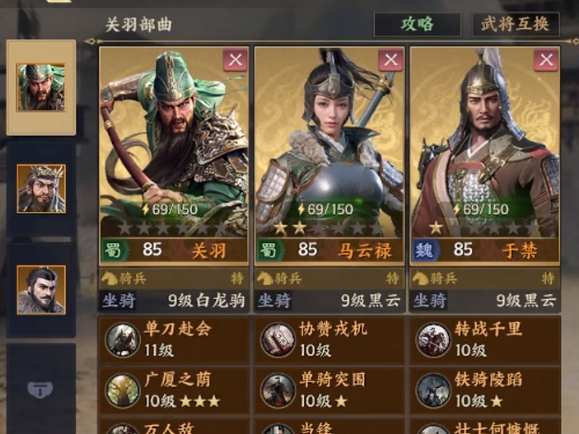Remove 于禁 from the team slot
579x434 pixels.
click(546, 60)
